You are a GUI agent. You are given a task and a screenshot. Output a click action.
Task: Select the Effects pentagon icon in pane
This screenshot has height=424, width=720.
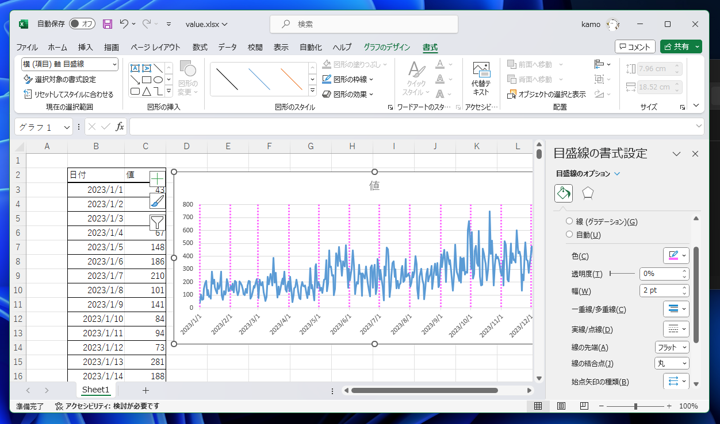coord(588,193)
